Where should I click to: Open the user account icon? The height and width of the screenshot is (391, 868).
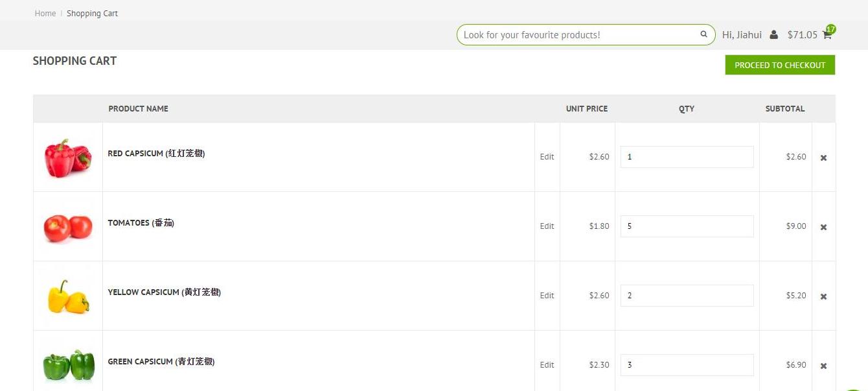coord(773,35)
